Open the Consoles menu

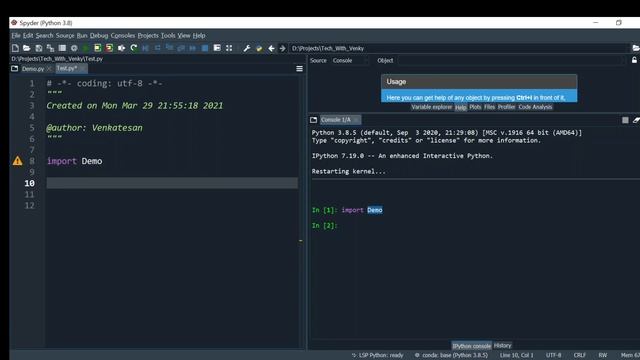(123, 36)
